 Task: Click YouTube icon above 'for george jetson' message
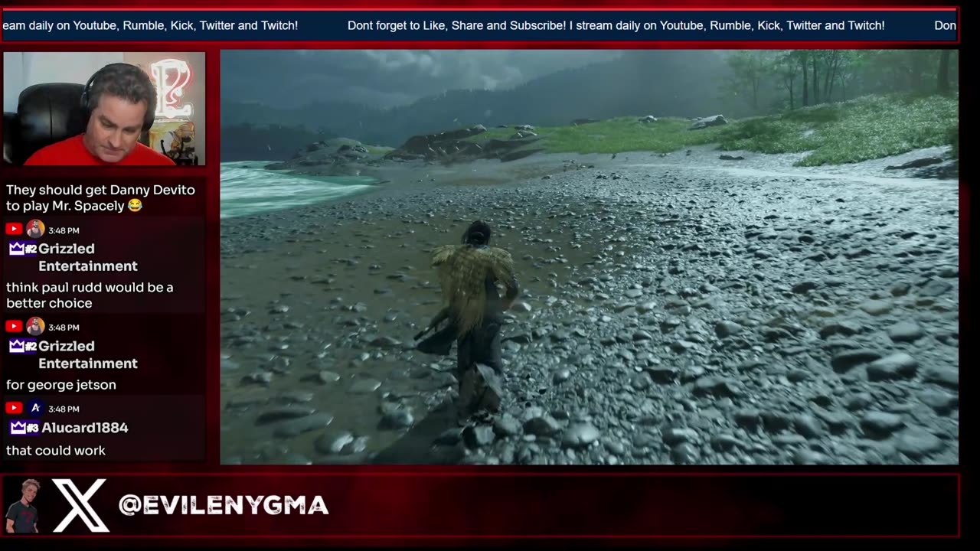point(14,326)
